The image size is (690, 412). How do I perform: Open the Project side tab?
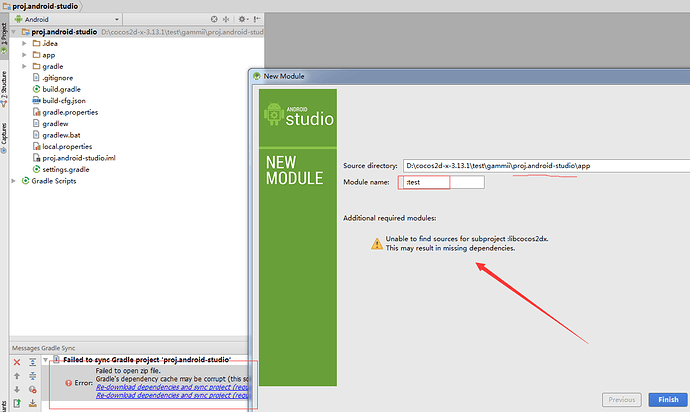4,39
